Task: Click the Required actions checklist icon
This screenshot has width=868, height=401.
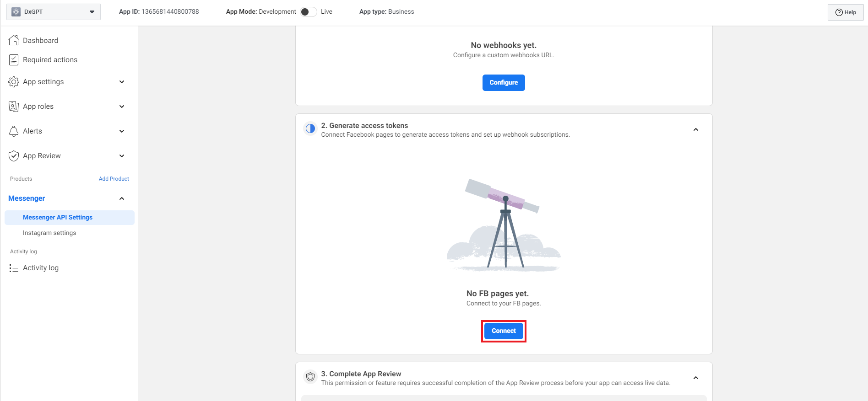Action: coord(14,60)
